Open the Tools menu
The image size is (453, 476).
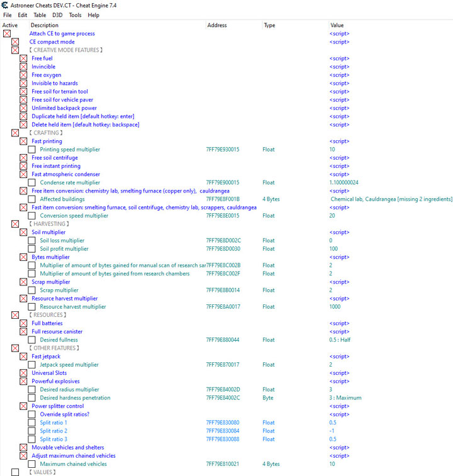click(x=75, y=15)
